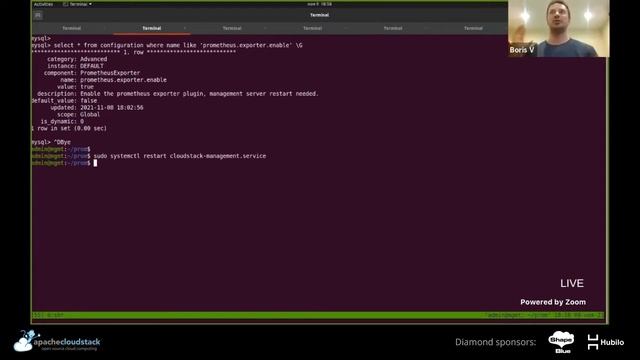Click the 'value: true' row
The image size is (640, 360).
pos(75,87)
